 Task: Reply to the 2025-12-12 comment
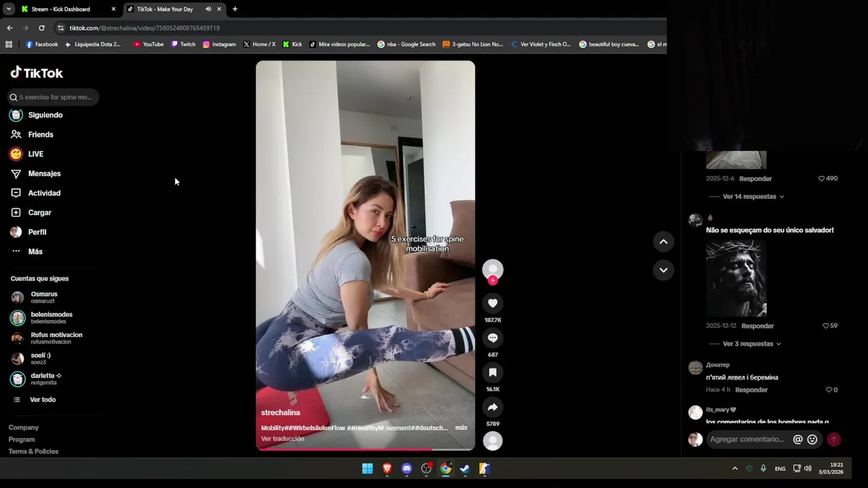(x=757, y=326)
